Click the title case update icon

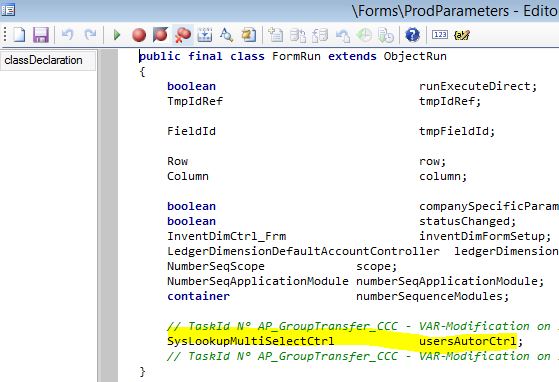click(462, 35)
